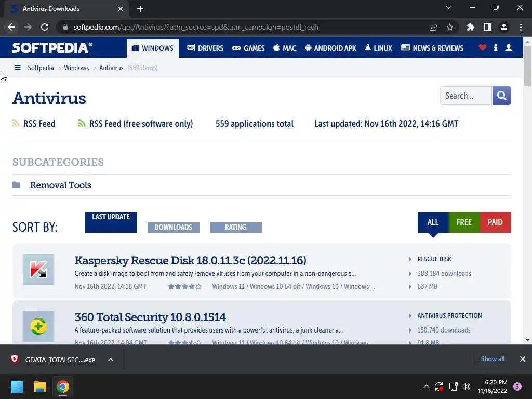
Task: Open the Windows Start menu
Action: point(17,387)
